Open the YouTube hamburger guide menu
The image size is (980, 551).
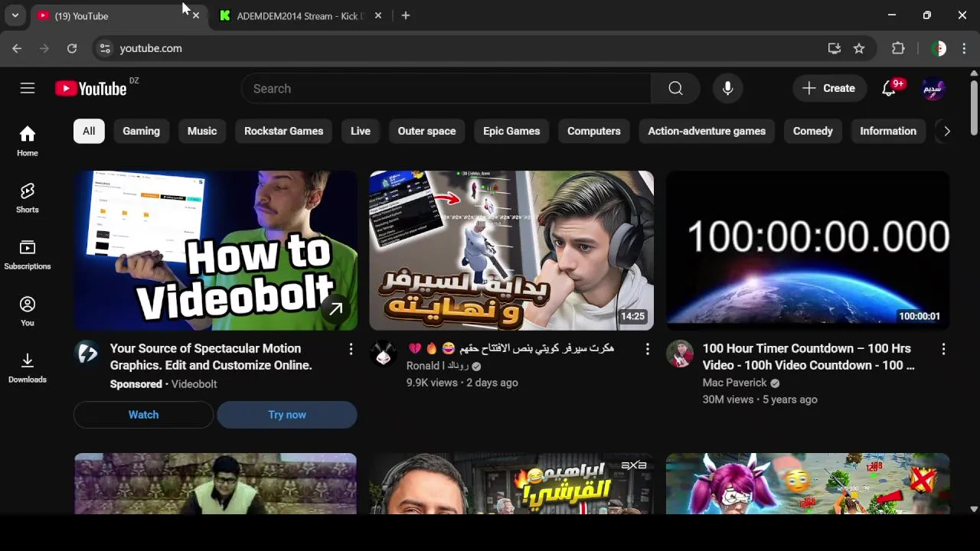(x=28, y=88)
